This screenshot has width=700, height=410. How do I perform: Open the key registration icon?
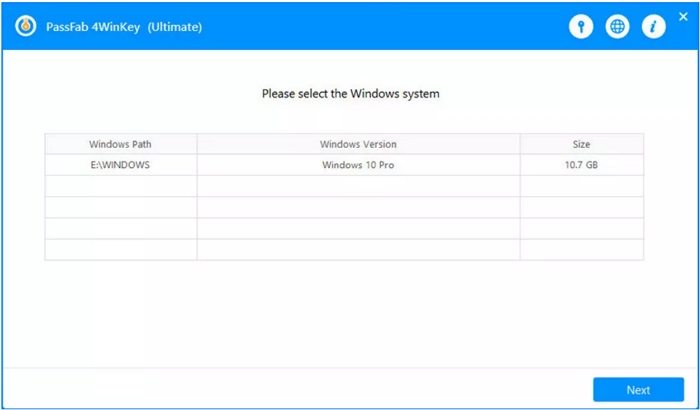tap(581, 27)
